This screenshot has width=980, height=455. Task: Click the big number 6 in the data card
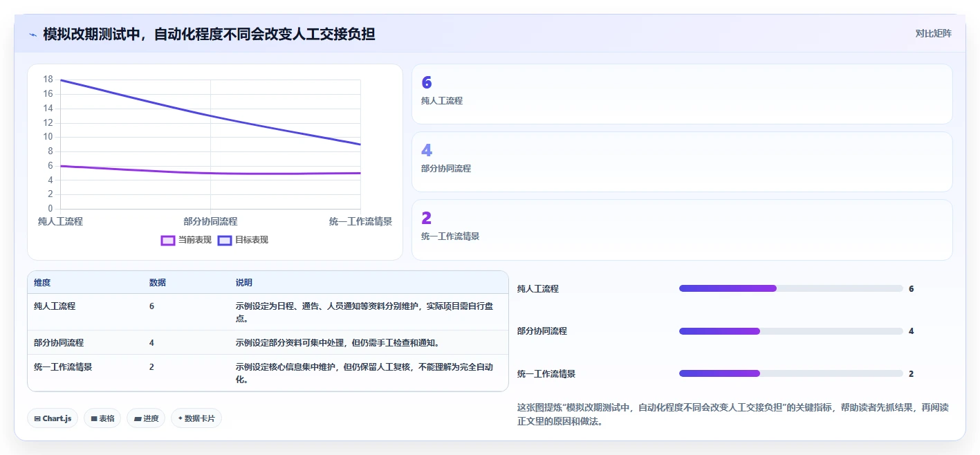point(427,83)
